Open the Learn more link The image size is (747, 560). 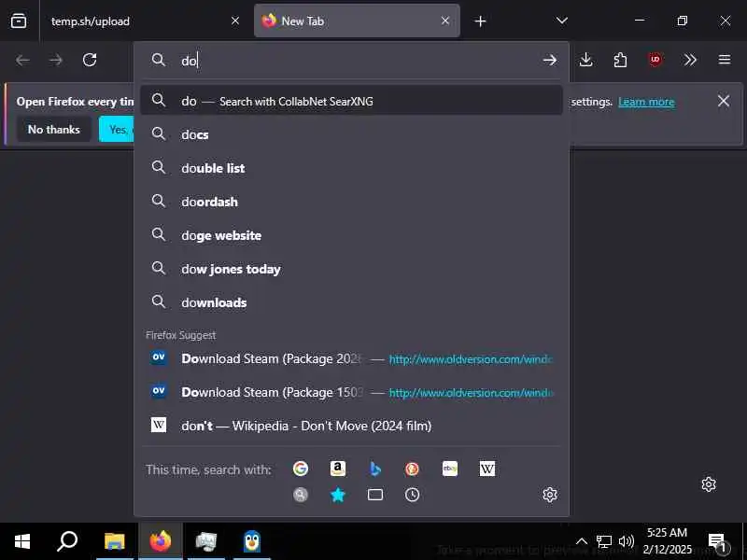click(646, 102)
